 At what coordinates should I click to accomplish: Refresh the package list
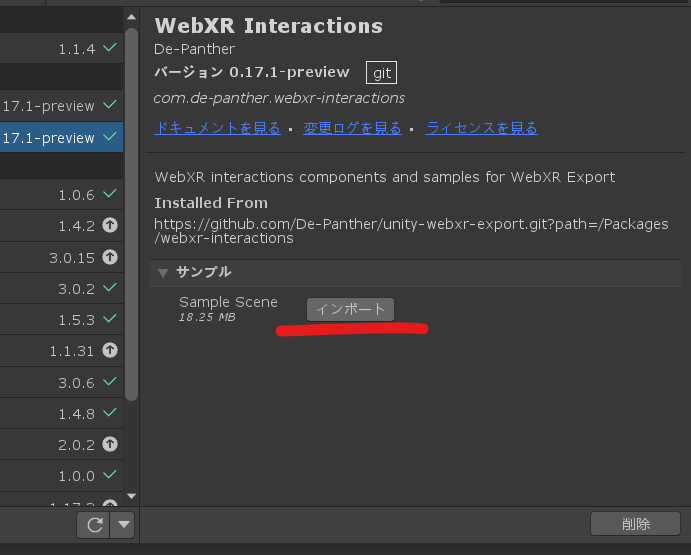[93, 525]
